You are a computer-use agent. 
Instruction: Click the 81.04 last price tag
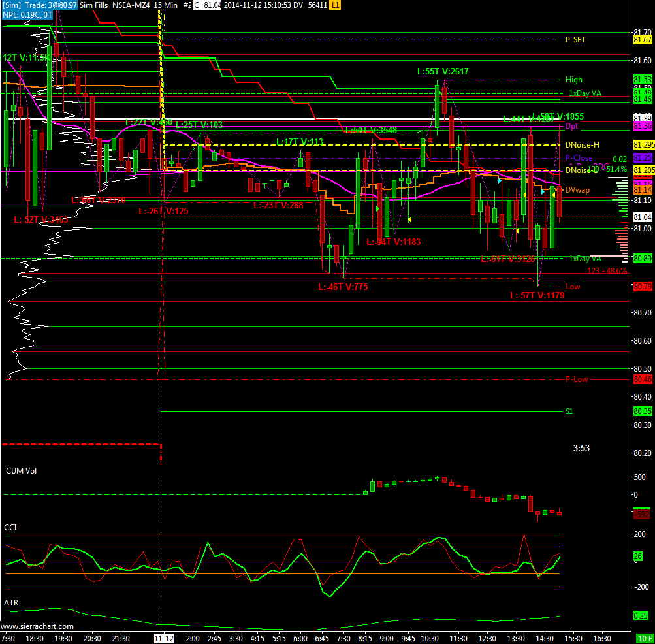(x=643, y=217)
